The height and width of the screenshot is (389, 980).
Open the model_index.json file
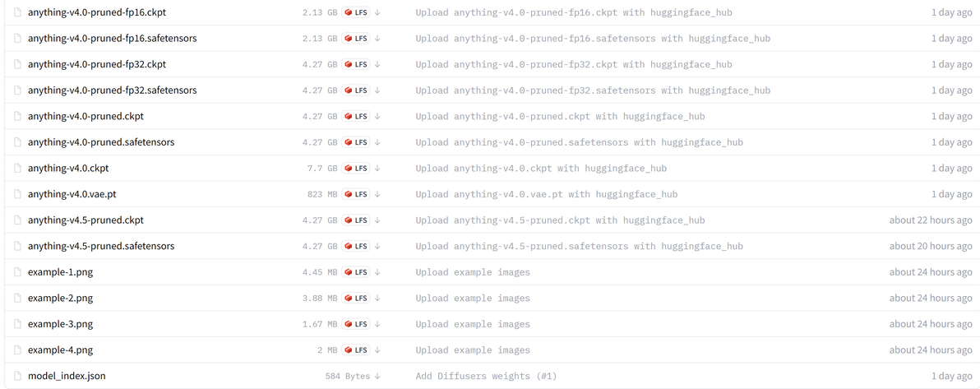pos(67,376)
